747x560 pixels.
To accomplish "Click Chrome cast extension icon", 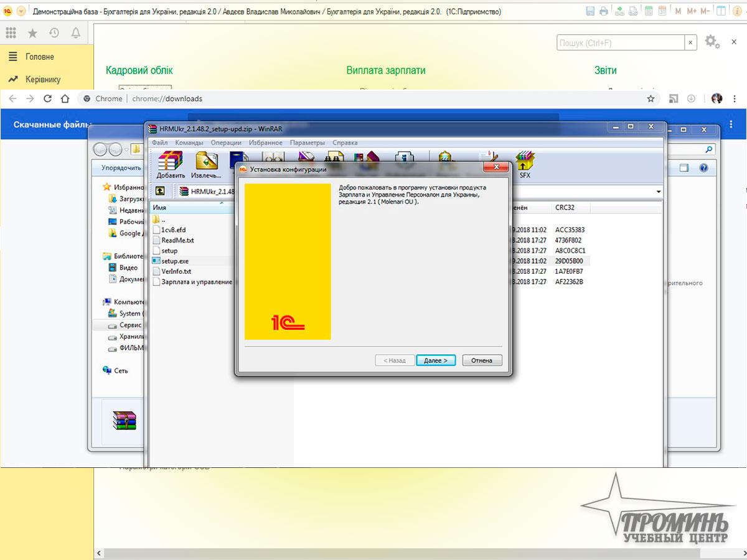I will click(674, 98).
